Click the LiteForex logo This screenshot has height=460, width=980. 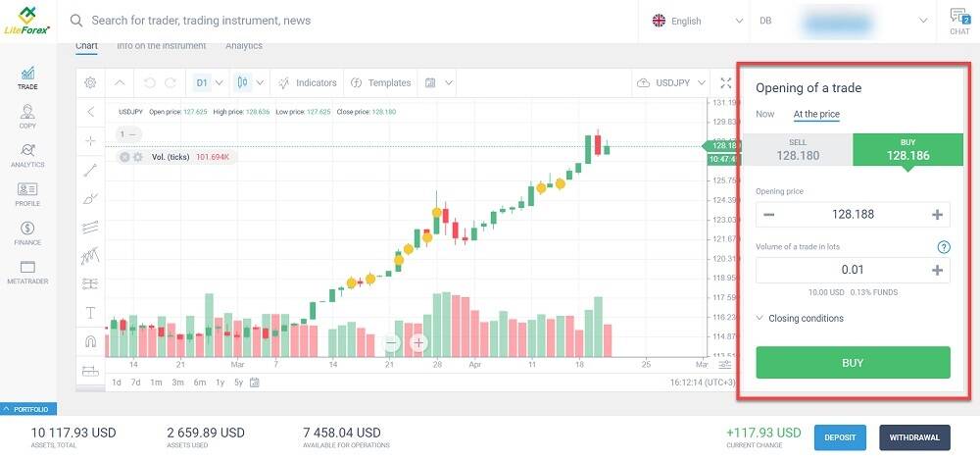(x=26, y=21)
